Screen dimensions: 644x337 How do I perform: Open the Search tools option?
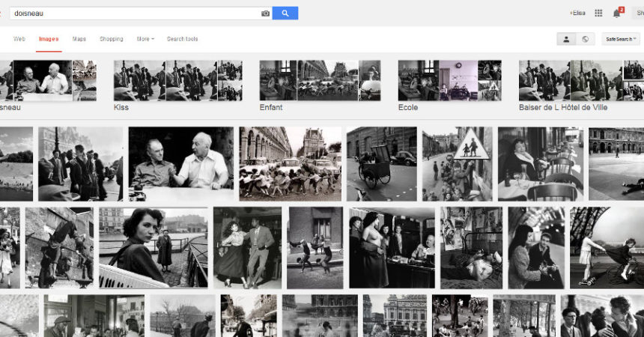click(183, 39)
